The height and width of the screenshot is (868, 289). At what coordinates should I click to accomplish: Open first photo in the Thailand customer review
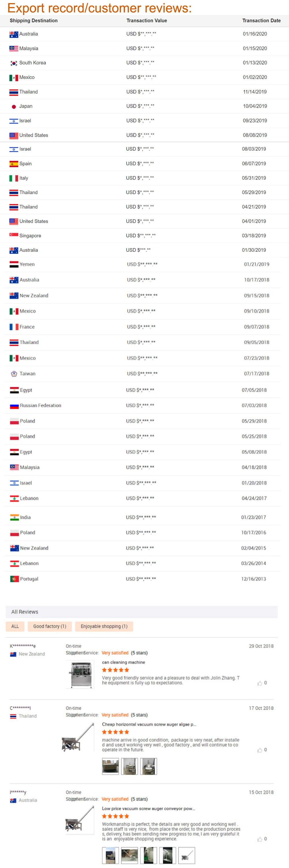110,766
